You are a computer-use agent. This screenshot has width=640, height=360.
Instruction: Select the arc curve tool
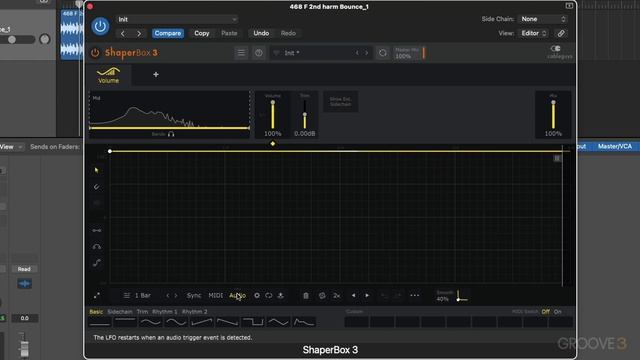[97, 247]
